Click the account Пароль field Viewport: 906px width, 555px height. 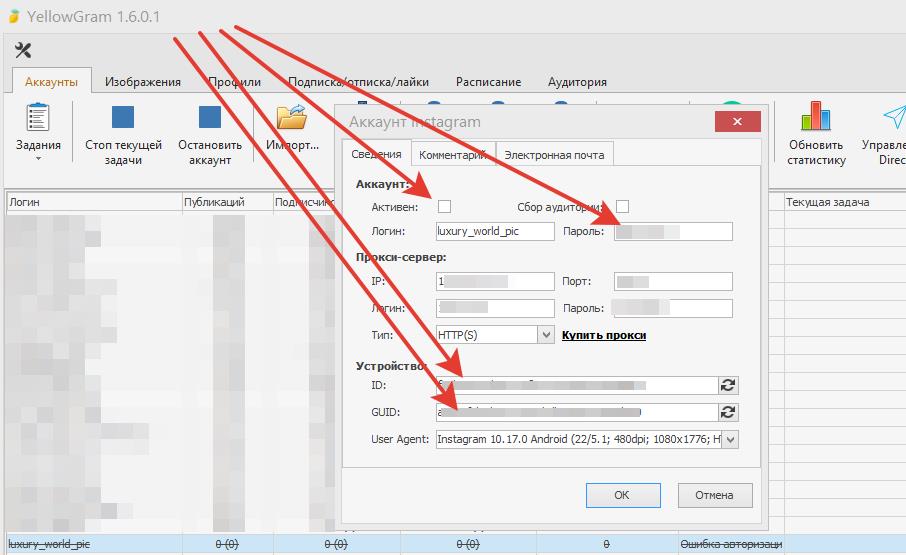[x=673, y=232]
